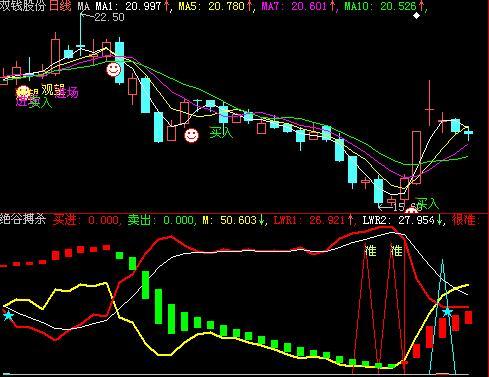489x377 pixels.
Task: Click the cyan spike in lower indicator
Action: tap(442, 316)
